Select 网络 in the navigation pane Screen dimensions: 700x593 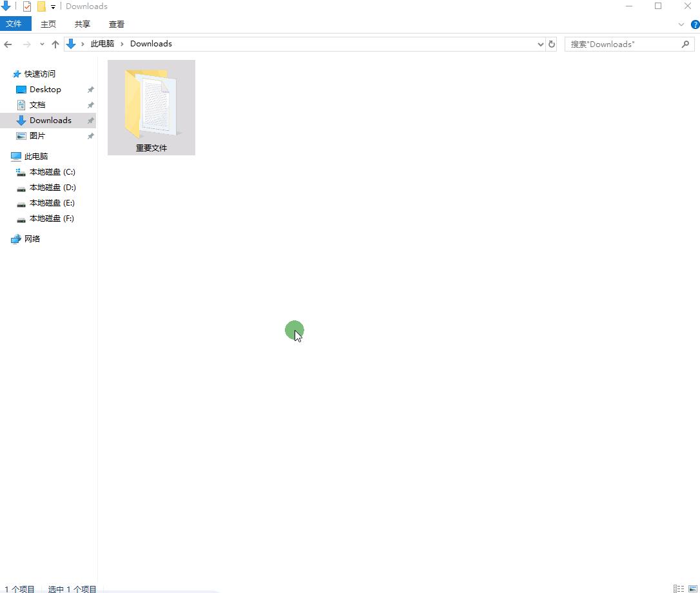point(32,239)
